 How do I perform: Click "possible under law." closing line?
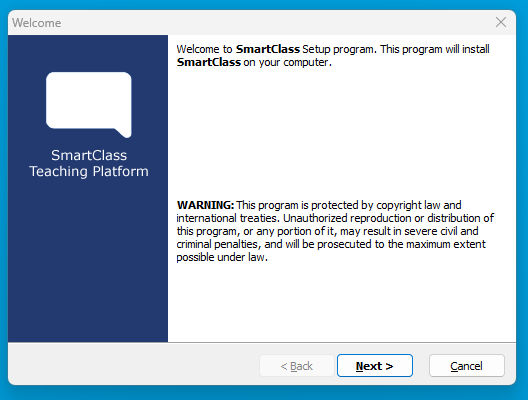click(222, 258)
